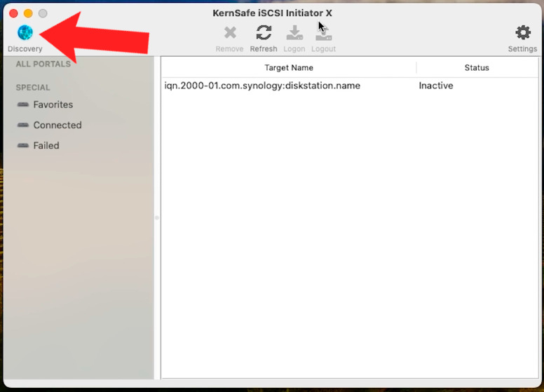Open Settings gear icon

(x=523, y=33)
